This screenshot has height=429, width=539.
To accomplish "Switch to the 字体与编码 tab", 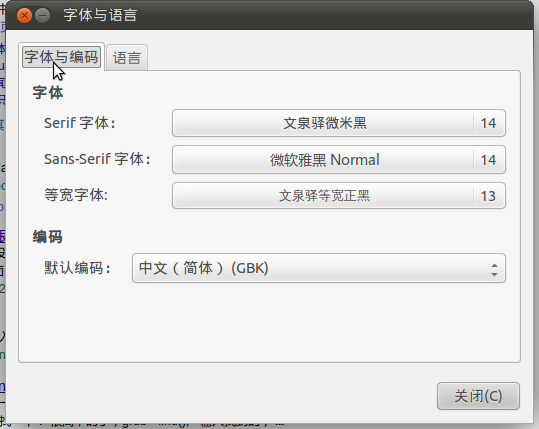I will pos(62,57).
